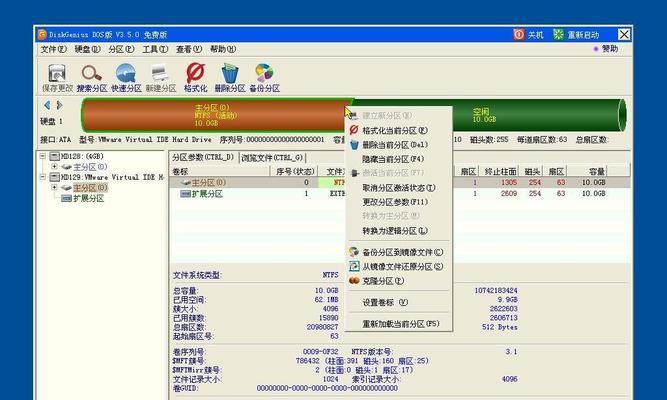The height and width of the screenshot is (400, 667).
Task: Click the 删除分区 (delete partition) trash icon
Action: point(230,76)
